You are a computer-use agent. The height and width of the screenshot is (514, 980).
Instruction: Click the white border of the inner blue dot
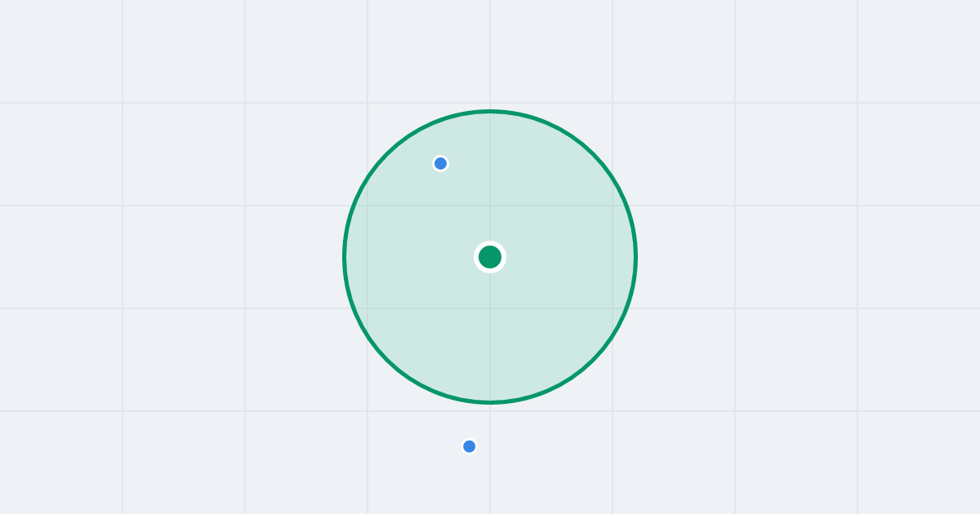pyautogui.click(x=440, y=156)
